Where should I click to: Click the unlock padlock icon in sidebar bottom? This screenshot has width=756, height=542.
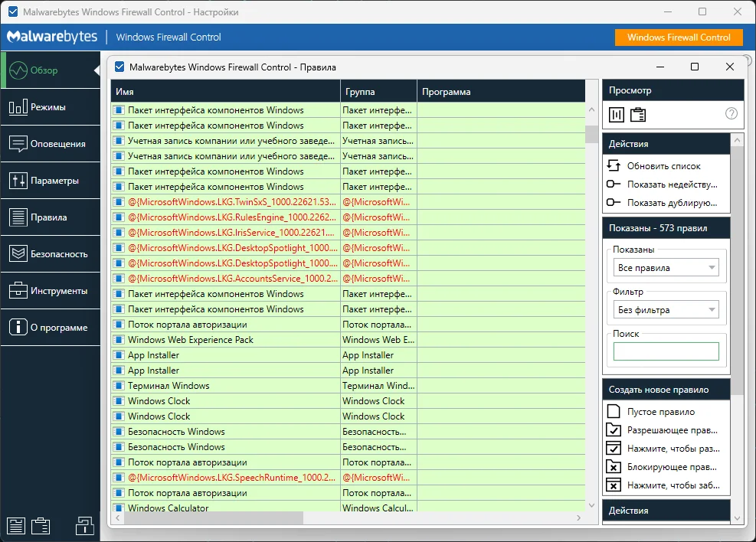84,525
